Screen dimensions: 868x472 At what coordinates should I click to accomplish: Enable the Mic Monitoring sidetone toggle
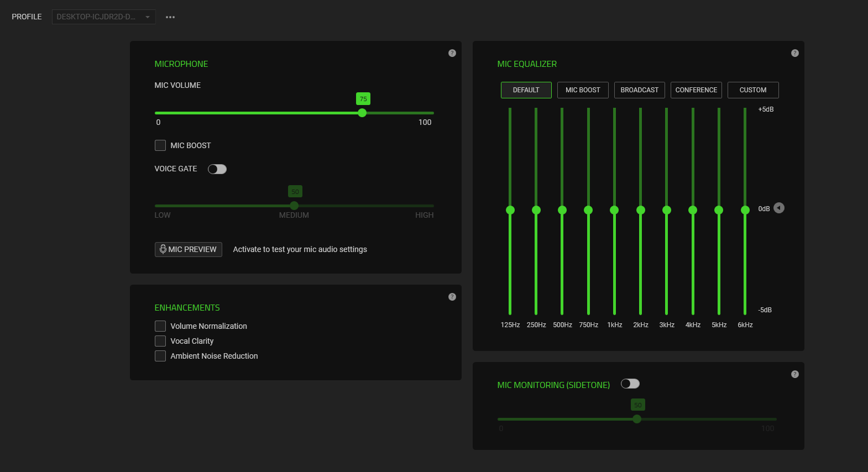630,384
